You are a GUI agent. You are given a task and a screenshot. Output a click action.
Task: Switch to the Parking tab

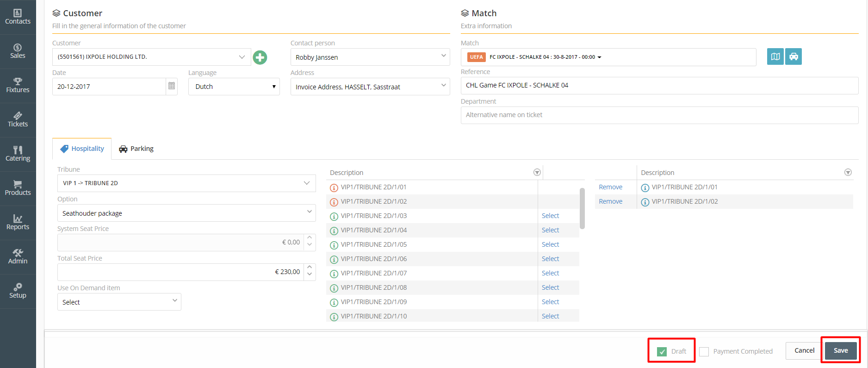click(136, 149)
